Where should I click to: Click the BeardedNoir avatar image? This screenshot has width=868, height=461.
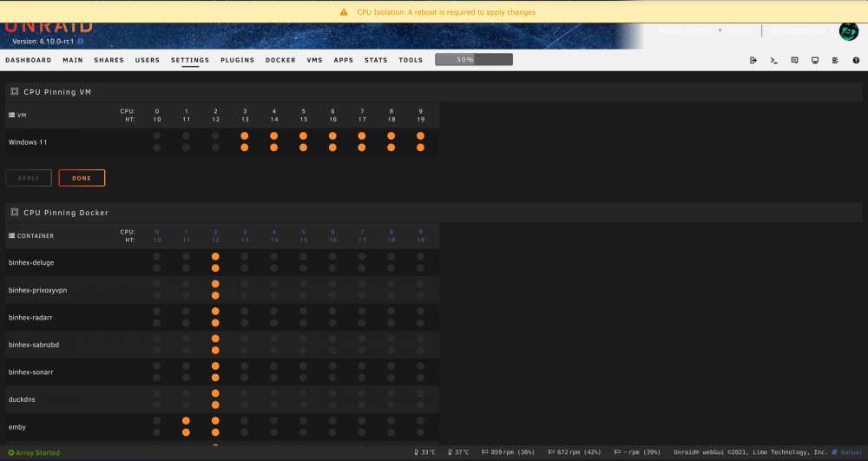pyautogui.click(x=849, y=31)
